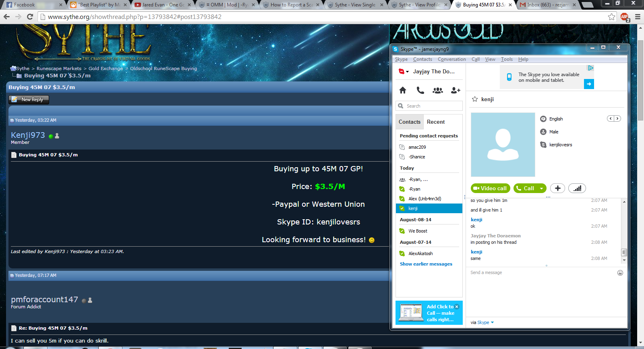This screenshot has height=349, width=644.
Task: Click browser forward arrow
Action: pyautogui.click(x=18, y=17)
